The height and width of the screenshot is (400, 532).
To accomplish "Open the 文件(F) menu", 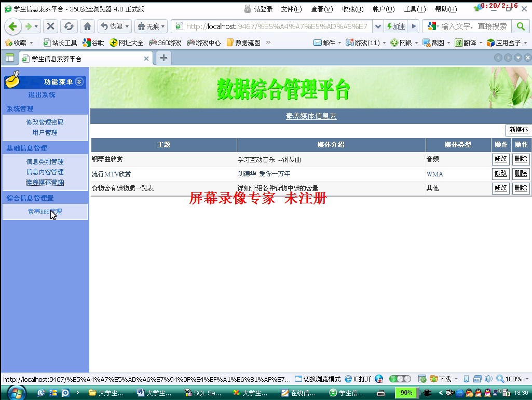I will 291,9.
